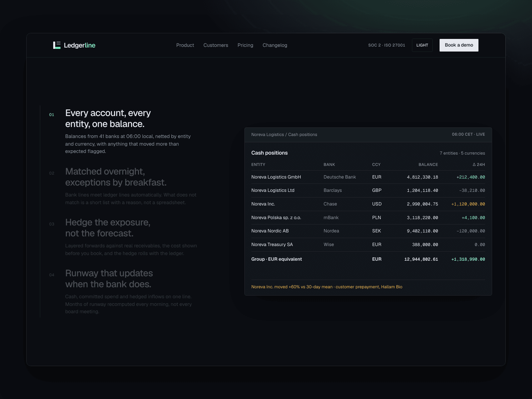
Task: Select the Noreva Polska sp. z o.o. entity
Action: pyautogui.click(x=276, y=218)
